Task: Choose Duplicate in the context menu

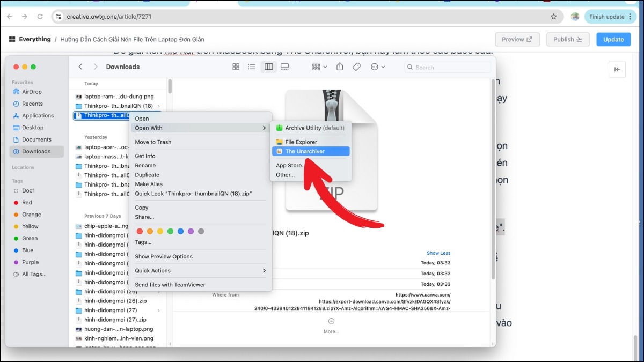Action: coord(201,175)
